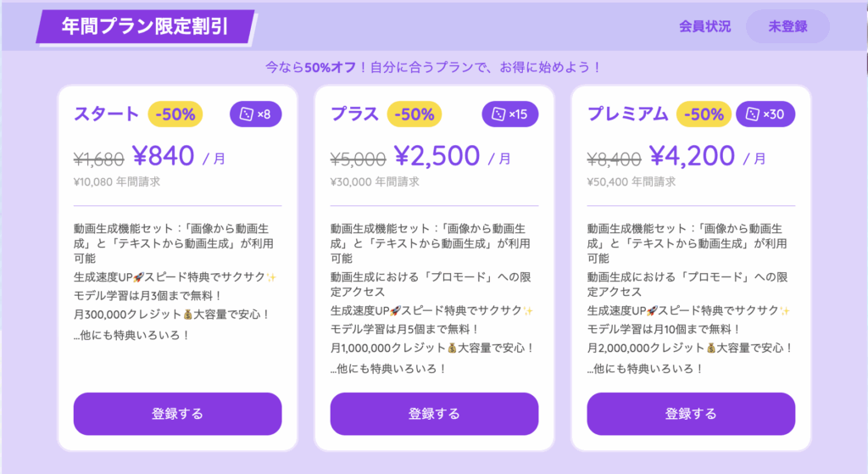Click the 月2,000,000クレジット feature line
This screenshot has height=474, width=868.
point(690,348)
